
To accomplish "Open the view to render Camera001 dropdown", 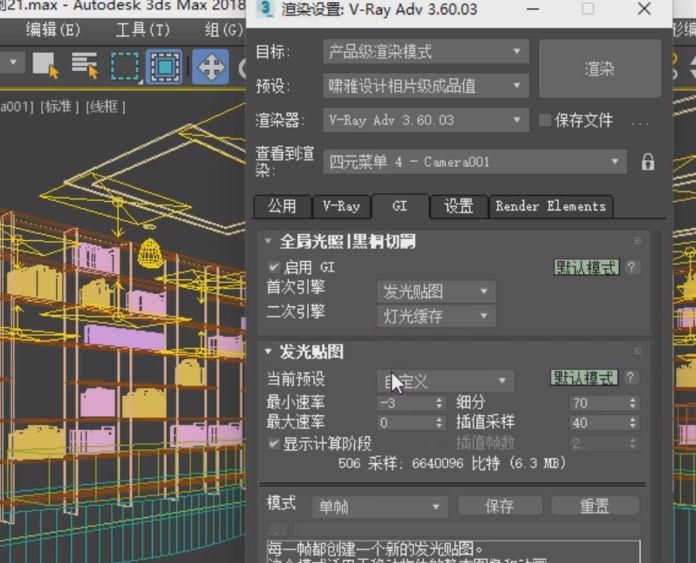I will click(x=475, y=162).
